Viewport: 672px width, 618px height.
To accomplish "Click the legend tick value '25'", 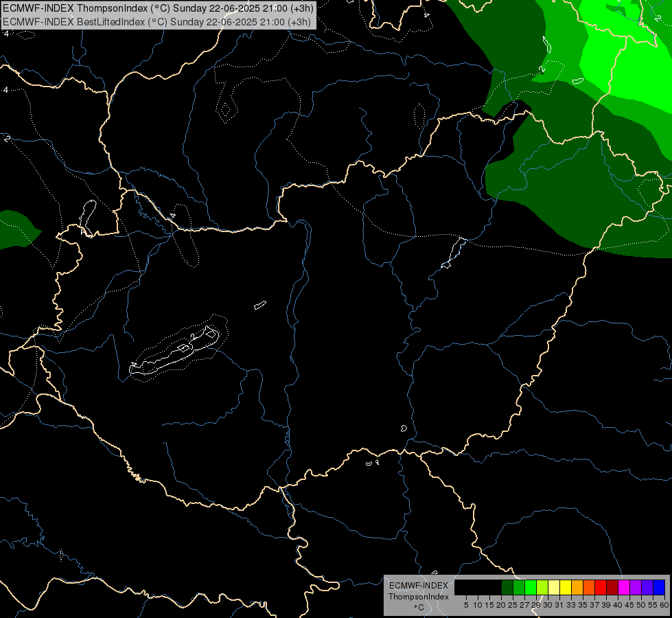I will pyautogui.click(x=513, y=605).
